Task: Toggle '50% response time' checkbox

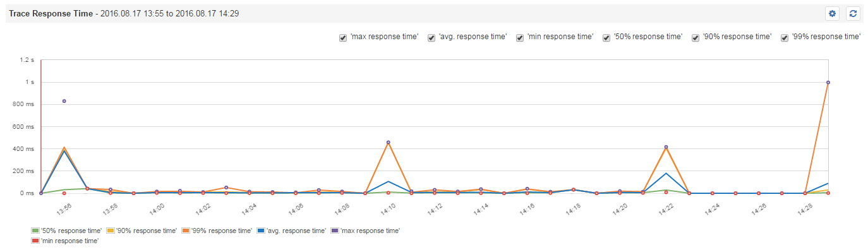Action: click(x=606, y=37)
